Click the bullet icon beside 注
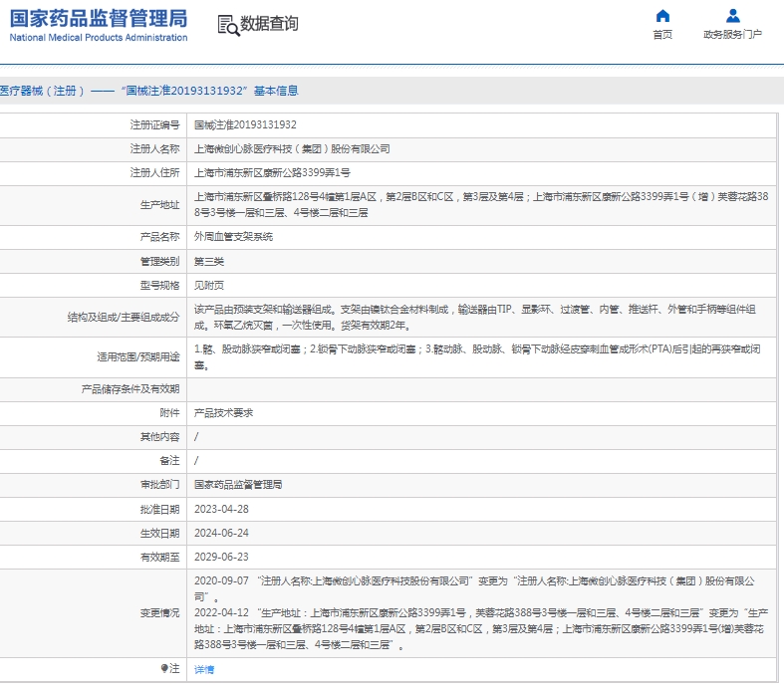 (x=164, y=668)
